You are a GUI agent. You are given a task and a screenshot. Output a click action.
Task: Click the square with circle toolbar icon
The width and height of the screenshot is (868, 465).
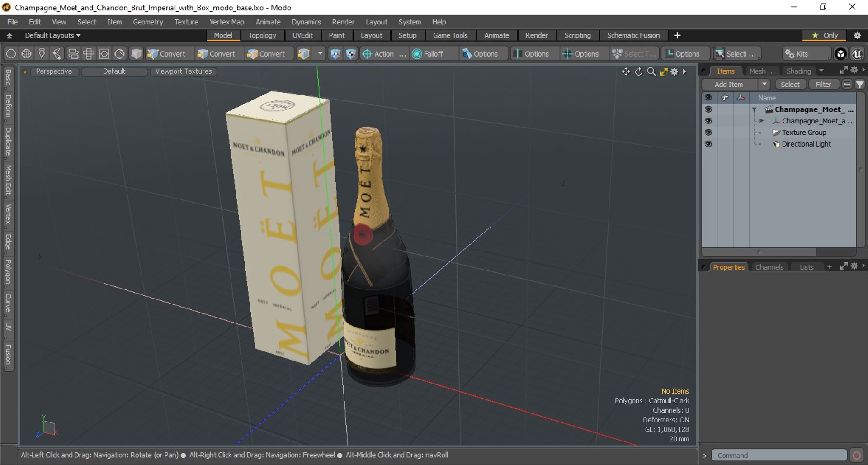pos(104,54)
